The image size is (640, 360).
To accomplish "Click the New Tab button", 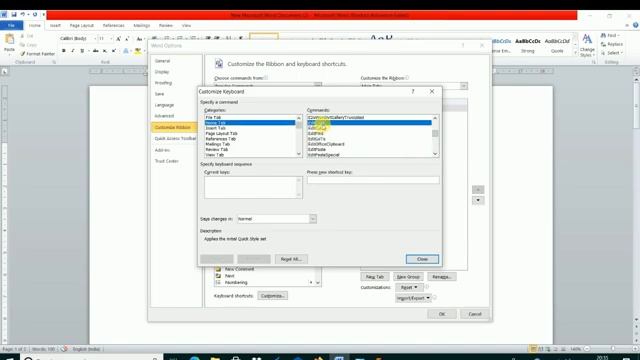I will 375,277.
